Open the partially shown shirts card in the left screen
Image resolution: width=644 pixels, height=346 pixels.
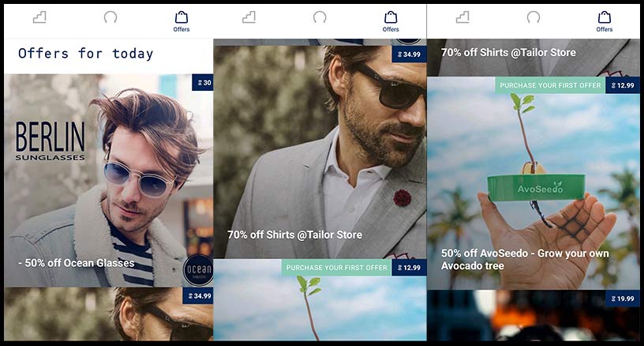108,314
